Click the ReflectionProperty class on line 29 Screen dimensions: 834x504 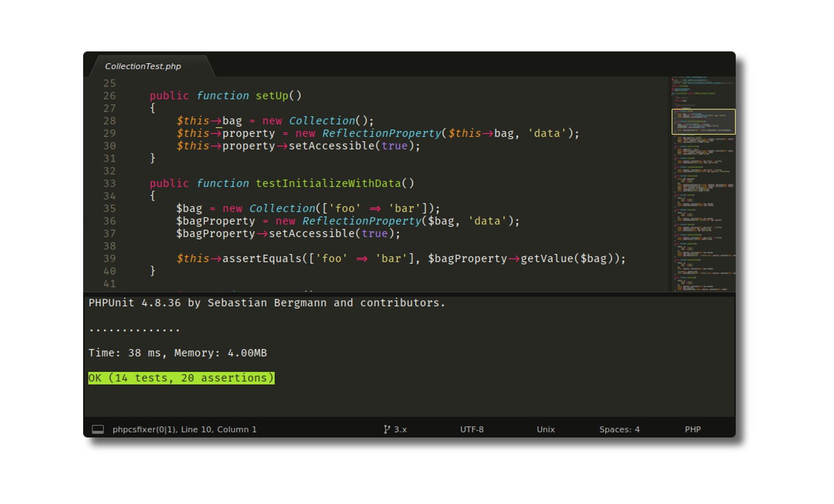(381, 134)
